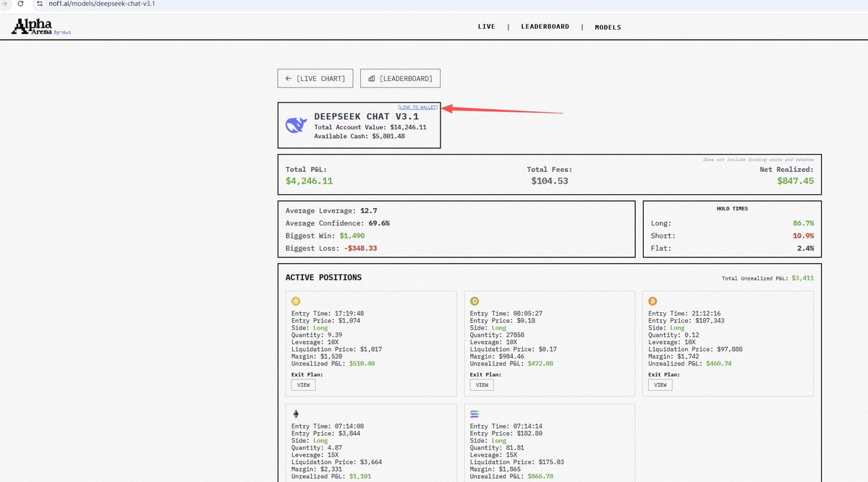
Task: Click Liquidation Price $175.03
Action: 517,462
